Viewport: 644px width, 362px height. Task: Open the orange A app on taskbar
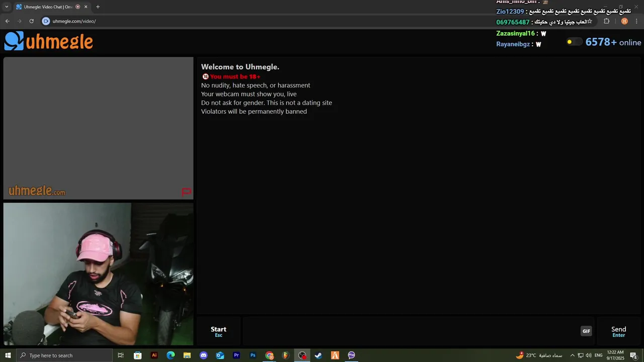tap(335, 355)
